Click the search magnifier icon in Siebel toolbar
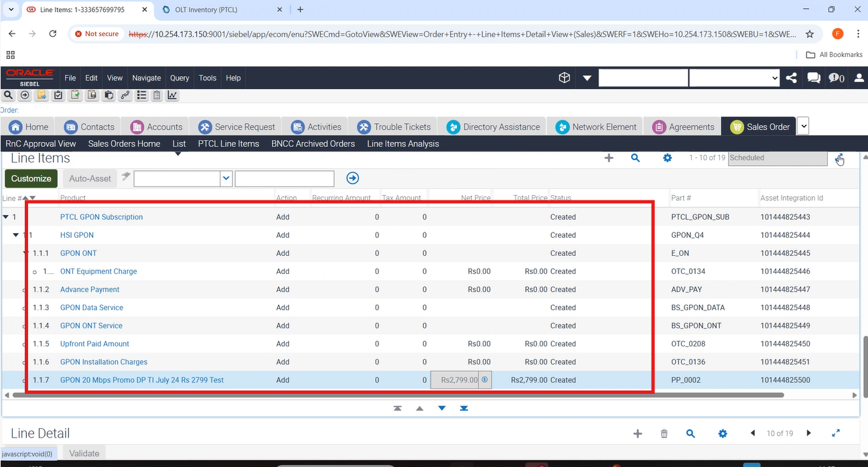Screen dimensions: 868x467 9,95
